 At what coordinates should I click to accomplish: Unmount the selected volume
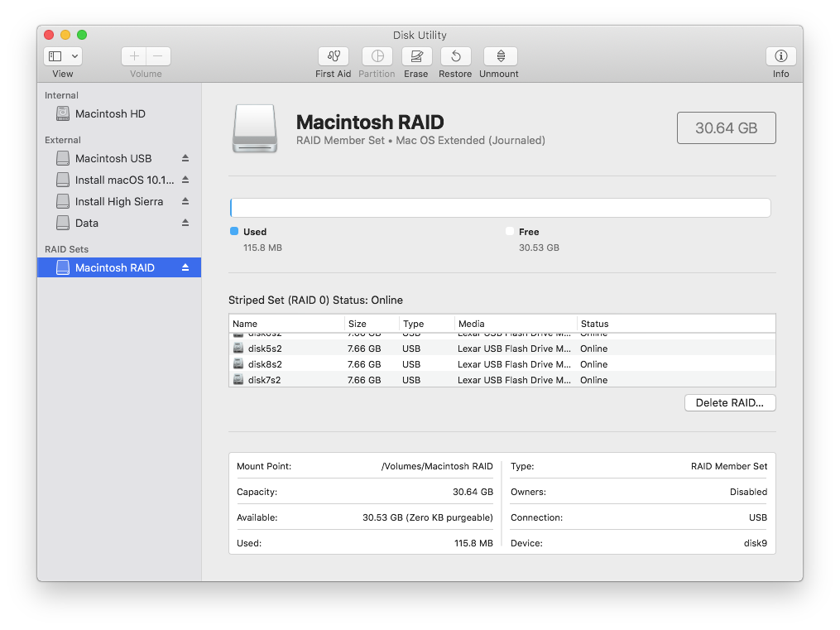499,56
